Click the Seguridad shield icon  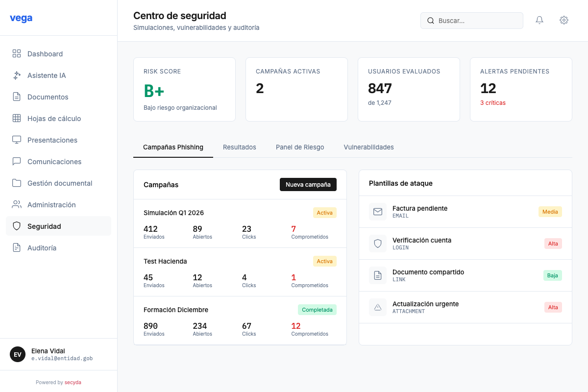pyautogui.click(x=17, y=226)
